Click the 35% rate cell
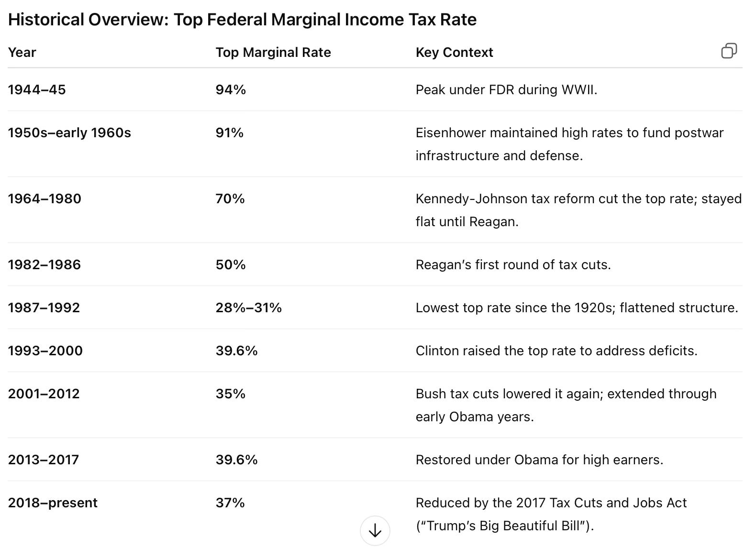This screenshot has height=547, width=756. [231, 394]
